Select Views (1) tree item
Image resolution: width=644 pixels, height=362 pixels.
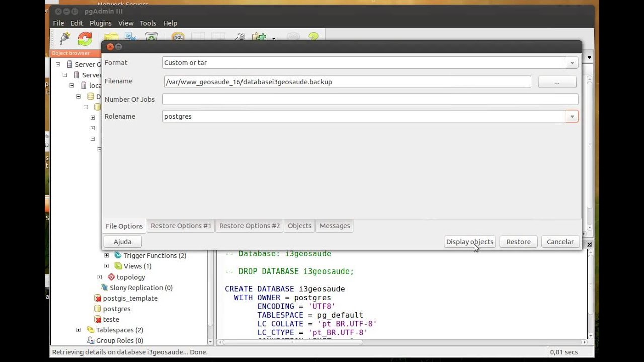(137, 266)
